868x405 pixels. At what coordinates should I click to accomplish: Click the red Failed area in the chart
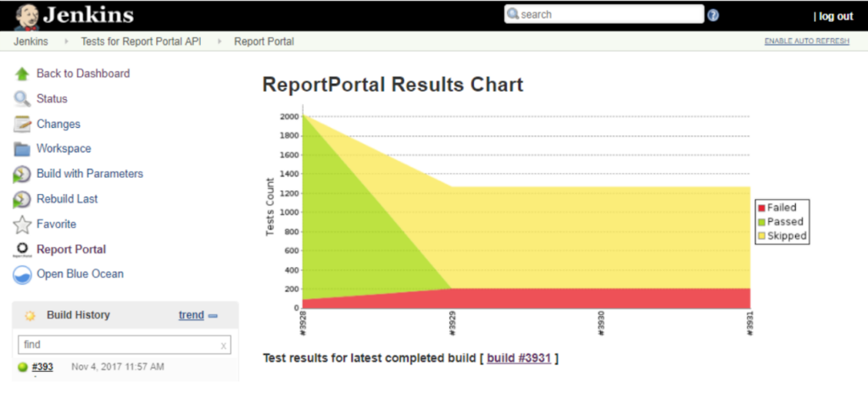(x=554, y=299)
